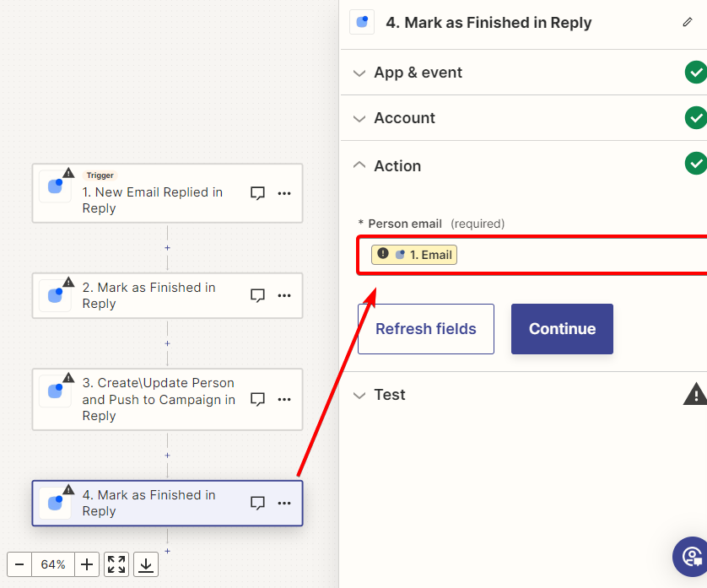Open more options for step 4 Mark as Finished
Image resolution: width=707 pixels, height=588 pixels.
pyautogui.click(x=284, y=503)
